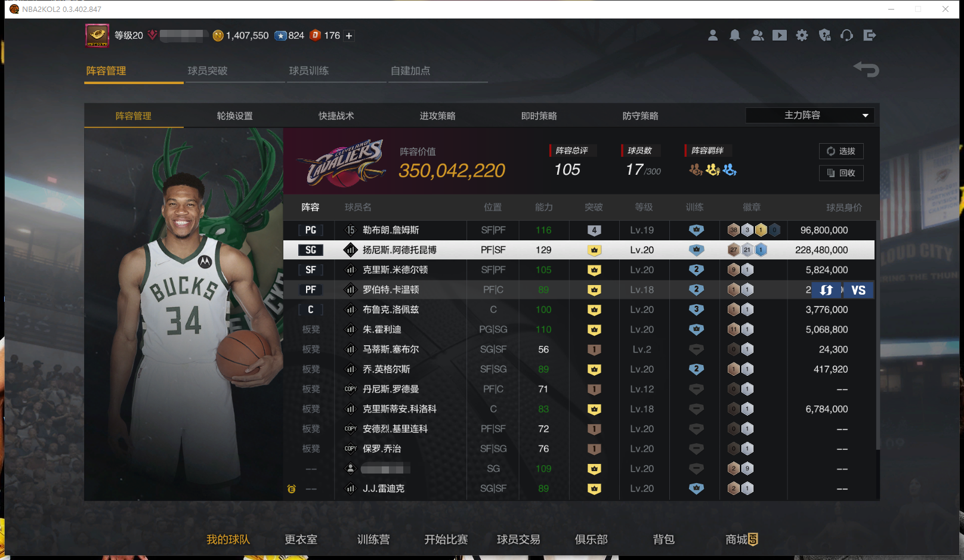Open the 进攻策略 sub-tab

(x=437, y=116)
